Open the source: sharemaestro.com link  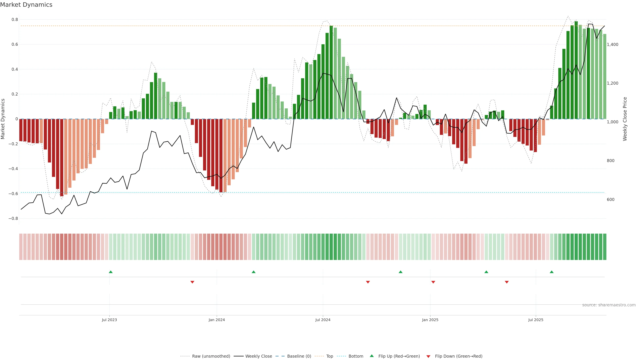click(609, 305)
